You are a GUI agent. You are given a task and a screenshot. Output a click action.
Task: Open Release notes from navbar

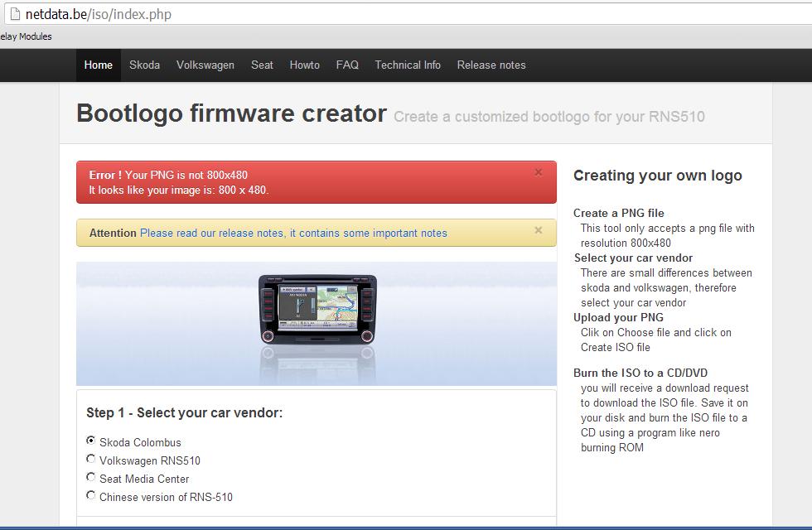pyautogui.click(x=491, y=65)
